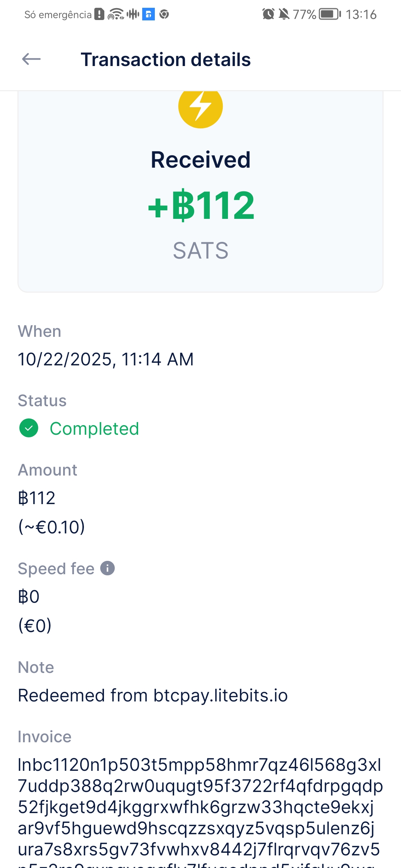Tap the back arrow icon
The image size is (401, 868).
click(x=31, y=59)
